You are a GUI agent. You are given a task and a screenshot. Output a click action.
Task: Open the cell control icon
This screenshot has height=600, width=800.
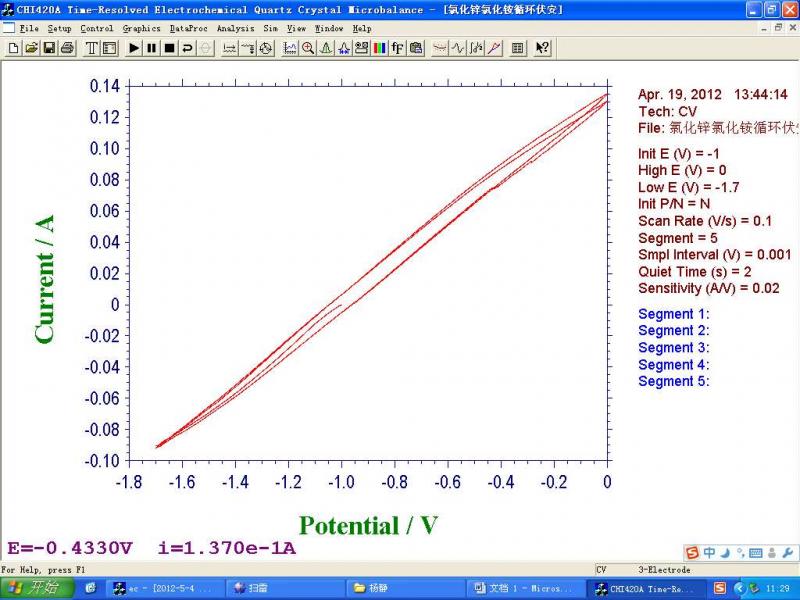(x=266, y=48)
